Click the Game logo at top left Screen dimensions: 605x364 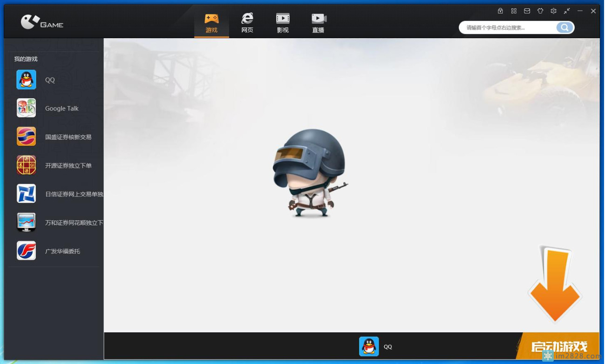pos(42,22)
